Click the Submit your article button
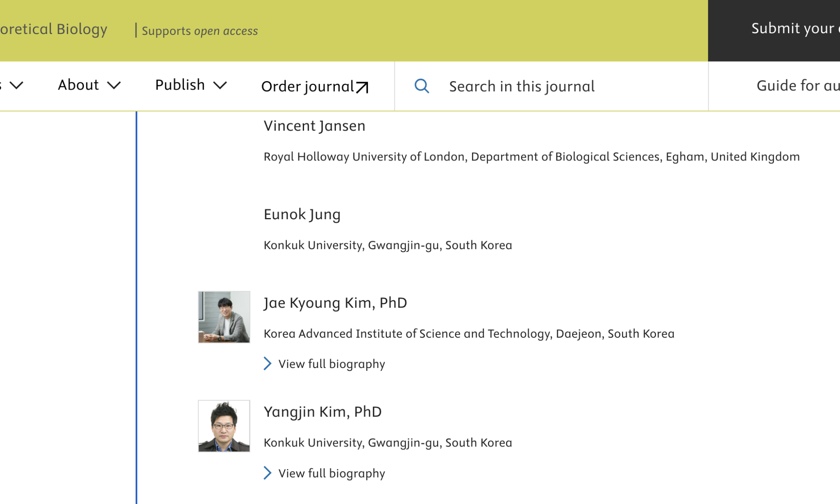This screenshot has height=504, width=840. click(x=794, y=28)
